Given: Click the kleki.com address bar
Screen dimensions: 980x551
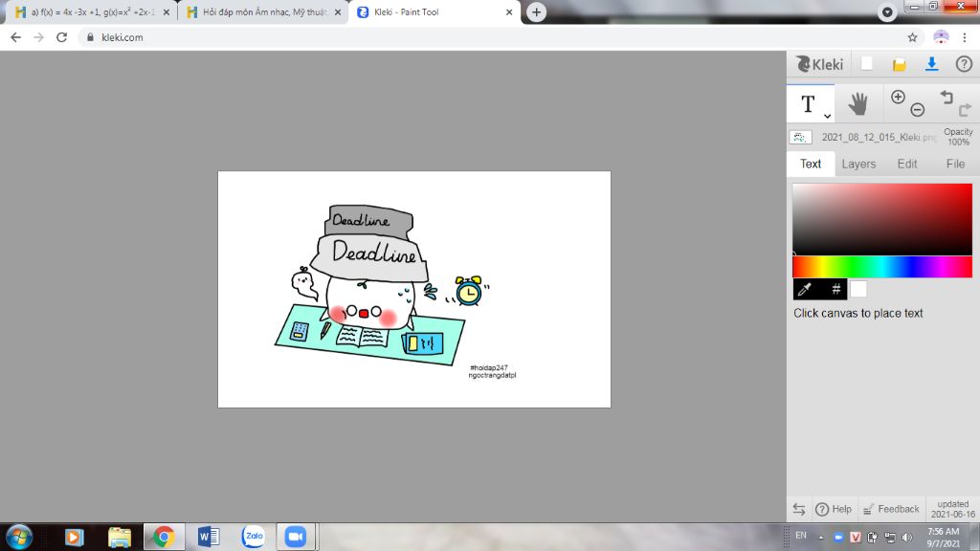Looking at the screenshot, I should (500, 37).
